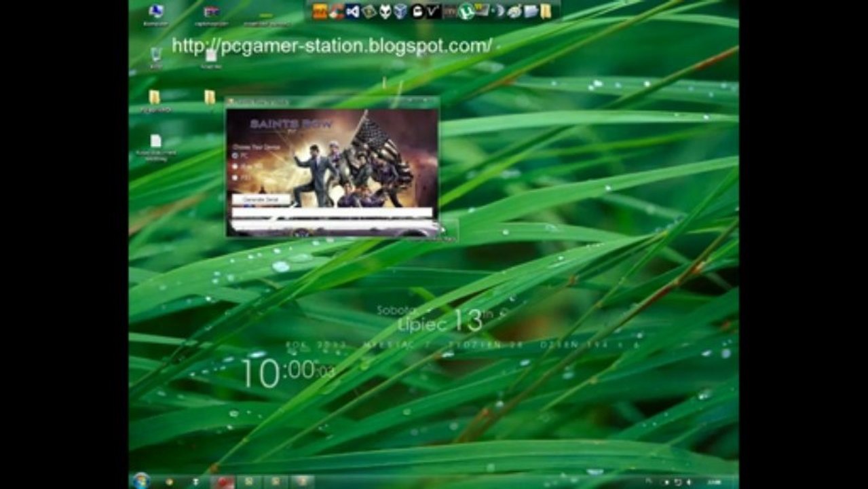Click the 10:00 desktop clock widget
The height and width of the screenshot is (489, 868).
coord(288,373)
